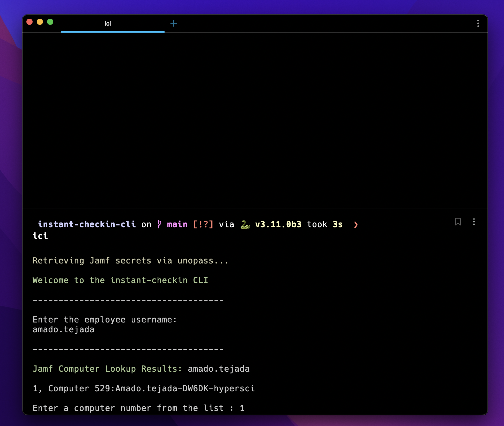The height and width of the screenshot is (426, 504).
Task: Open the block's three-dot context menu
Action: point(474,222)
